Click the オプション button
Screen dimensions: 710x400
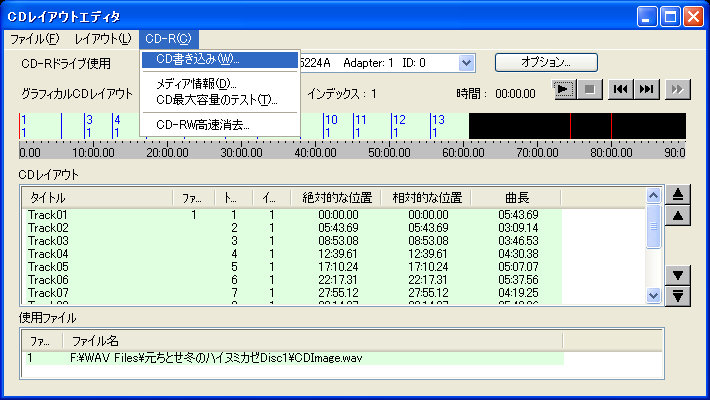pyautogui.click(x=546, y=62)
